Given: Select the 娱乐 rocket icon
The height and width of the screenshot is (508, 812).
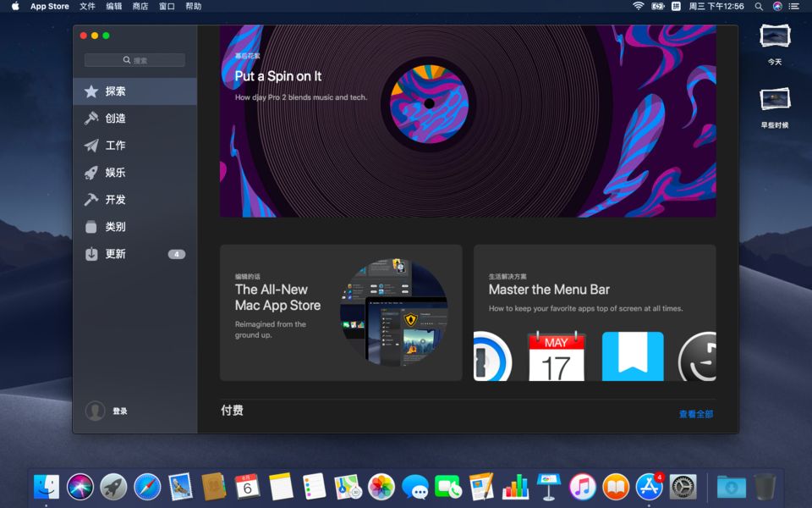Looking at the screenshot, I should click(91, 173).
